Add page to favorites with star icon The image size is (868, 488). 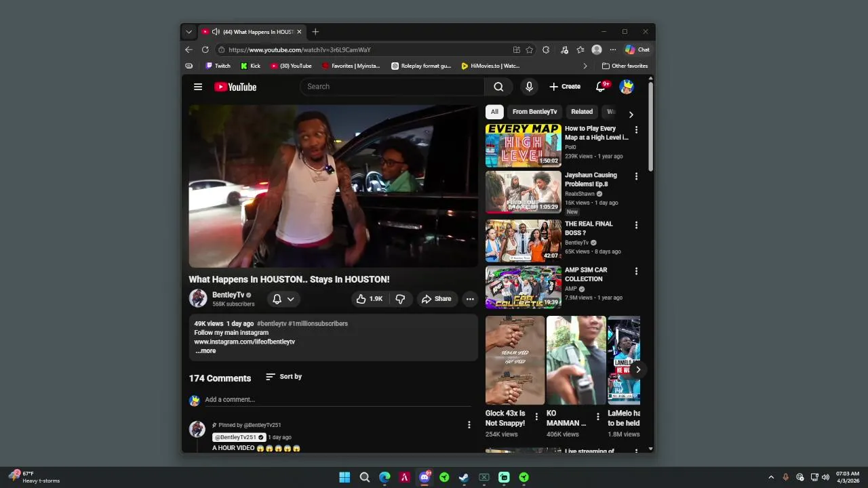530,49
